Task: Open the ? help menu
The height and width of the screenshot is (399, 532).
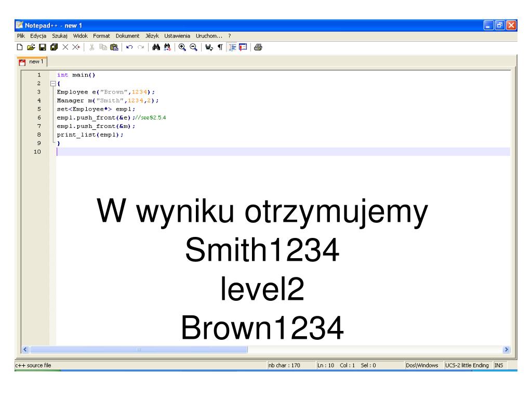Action: (230, 36)
